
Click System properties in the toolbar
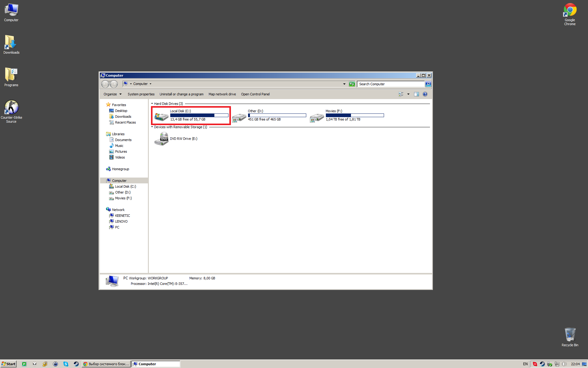pyautogui.click(x=141, y=94)
